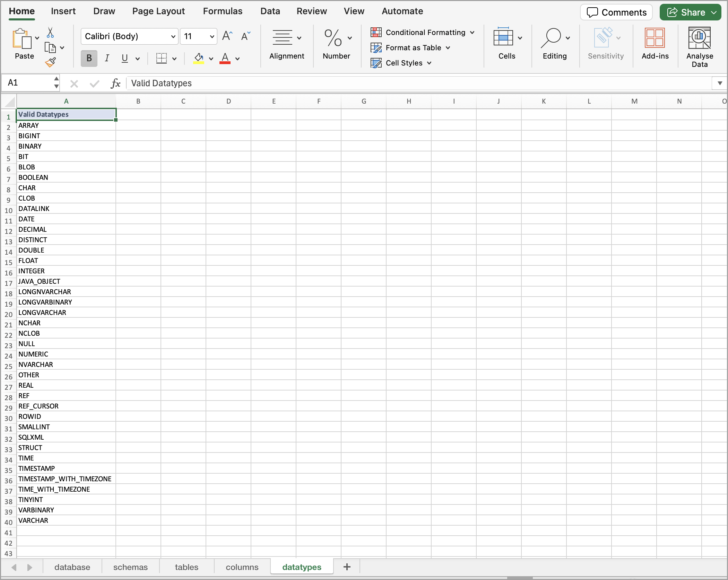Click the formula bar input
Image resolution: width=728 pixels, height=580 pixels.
(419, 83)
